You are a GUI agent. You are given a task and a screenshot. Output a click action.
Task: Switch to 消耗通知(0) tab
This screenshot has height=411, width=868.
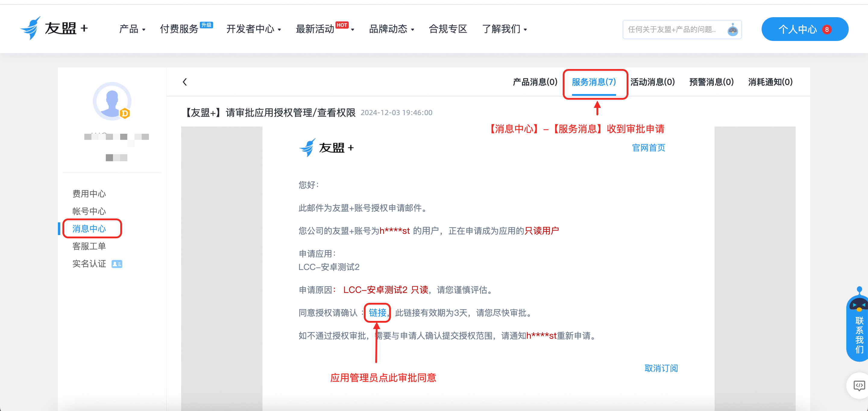(770, 82)
